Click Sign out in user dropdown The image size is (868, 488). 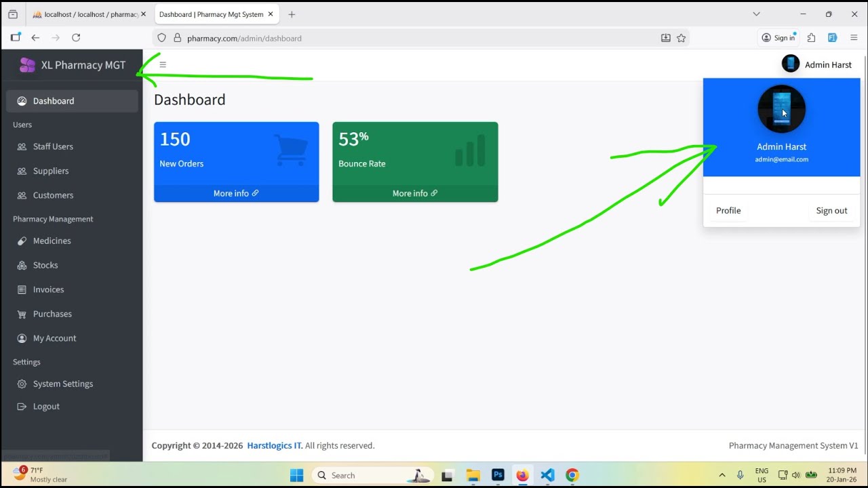[x=831, y=211]
